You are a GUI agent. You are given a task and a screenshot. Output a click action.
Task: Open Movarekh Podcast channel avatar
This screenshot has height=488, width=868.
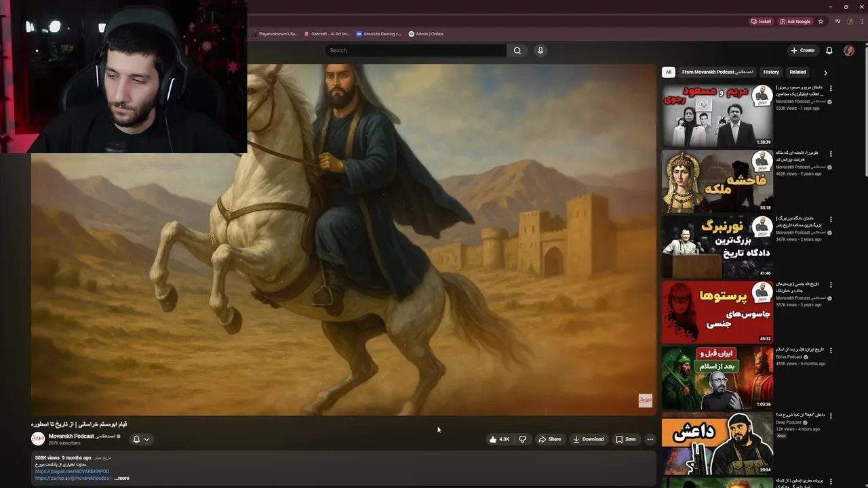pyautogui.click(x=38, y=439)
